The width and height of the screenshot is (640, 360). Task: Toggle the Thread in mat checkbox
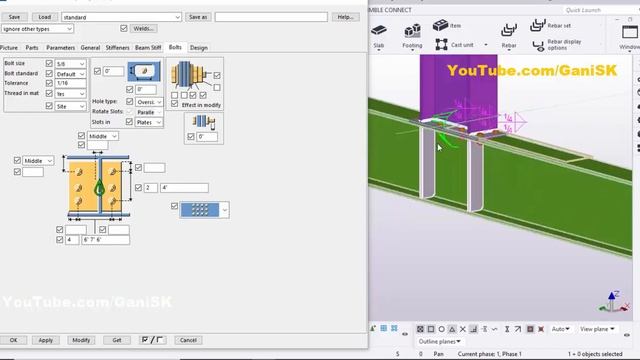[49, 93]
